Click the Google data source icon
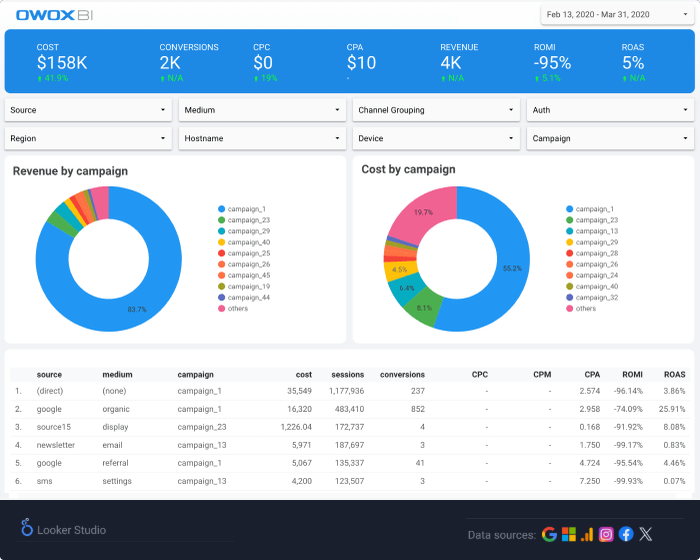The image size is (700, 560). (x=549, y=534)
